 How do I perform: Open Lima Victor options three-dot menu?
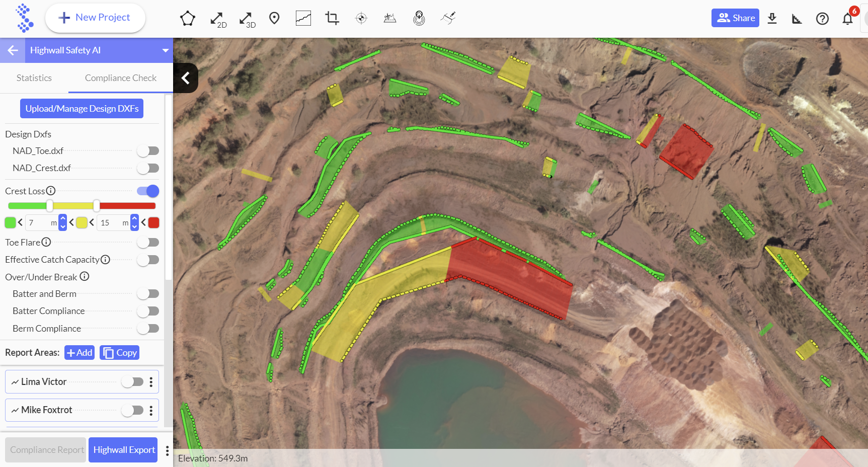tap(151, 382)
